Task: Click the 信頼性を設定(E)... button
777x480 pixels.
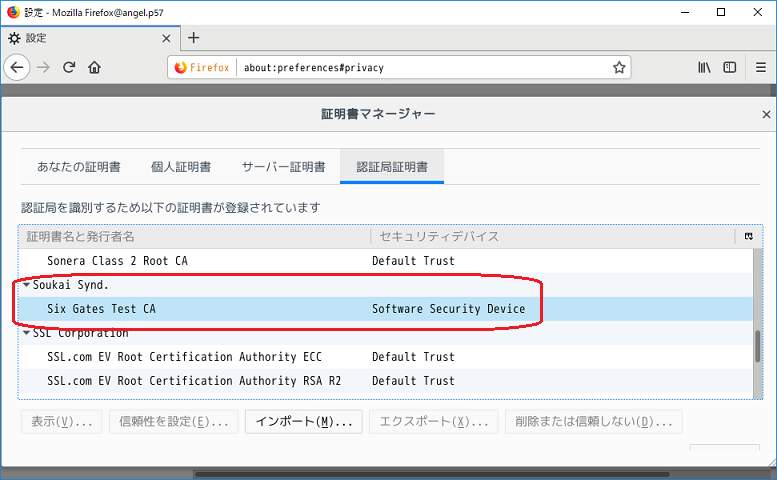Action: pos(173,422)
